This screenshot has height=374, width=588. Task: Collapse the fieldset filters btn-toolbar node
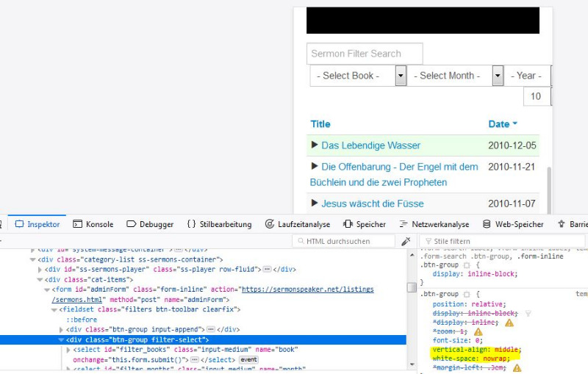[x=54, y=310]
